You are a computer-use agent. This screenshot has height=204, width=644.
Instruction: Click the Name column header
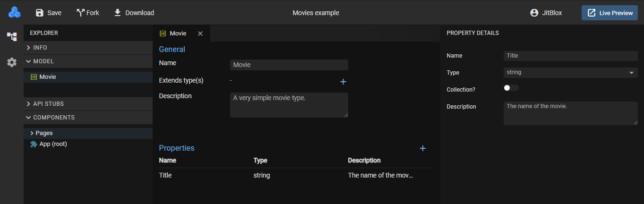pos(168,161)
